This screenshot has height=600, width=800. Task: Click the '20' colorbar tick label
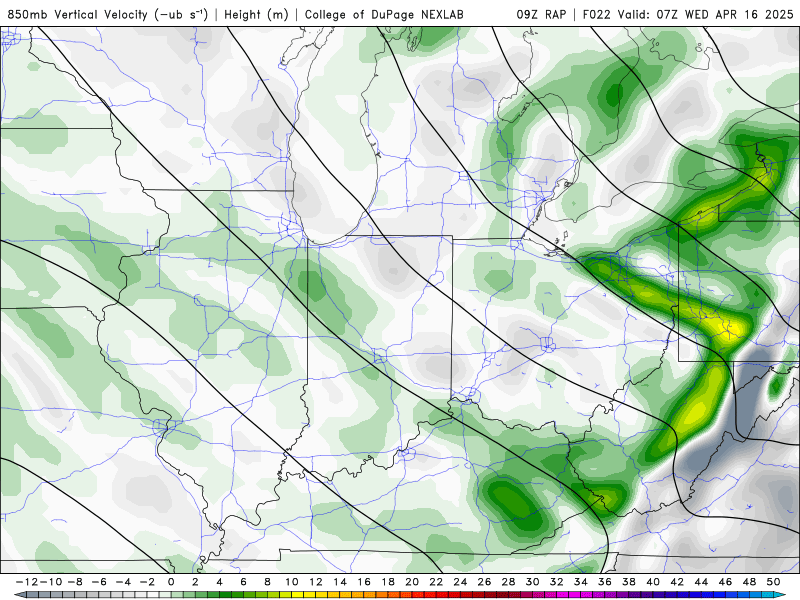pyautogui.click(x=412, y=582)
